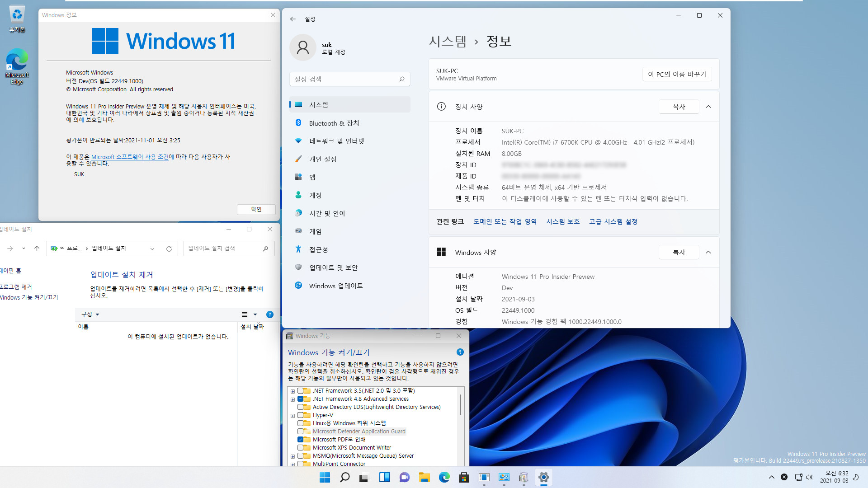
Task: Collapse 장치 사양 section chevron
Action: pos(708,107)
